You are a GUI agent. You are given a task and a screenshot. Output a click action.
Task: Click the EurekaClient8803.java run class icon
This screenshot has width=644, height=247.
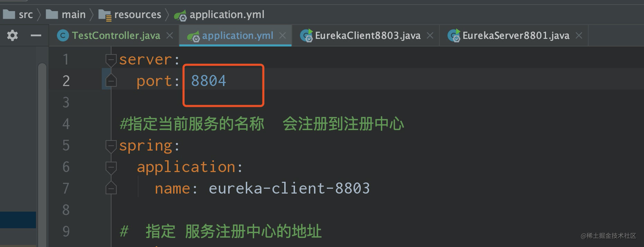tap(306, 35)
